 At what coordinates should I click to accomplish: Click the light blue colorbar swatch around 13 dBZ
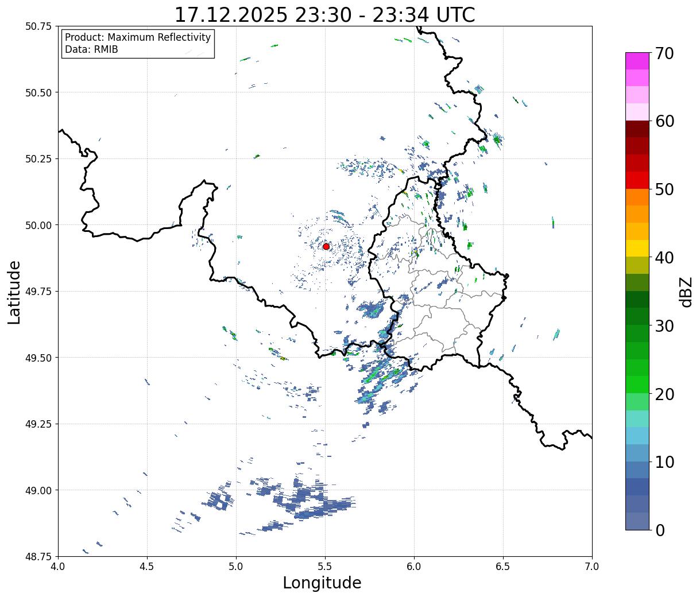(x=637, y=436)
